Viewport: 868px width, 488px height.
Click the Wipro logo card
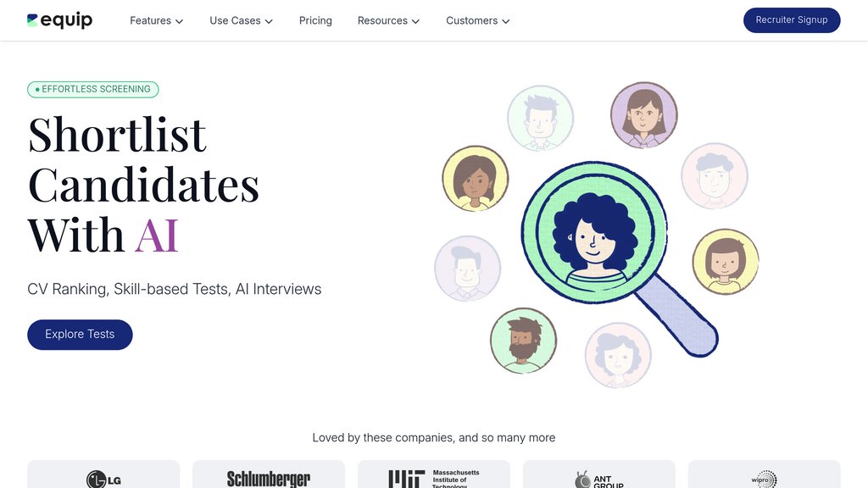click(764, 477)
